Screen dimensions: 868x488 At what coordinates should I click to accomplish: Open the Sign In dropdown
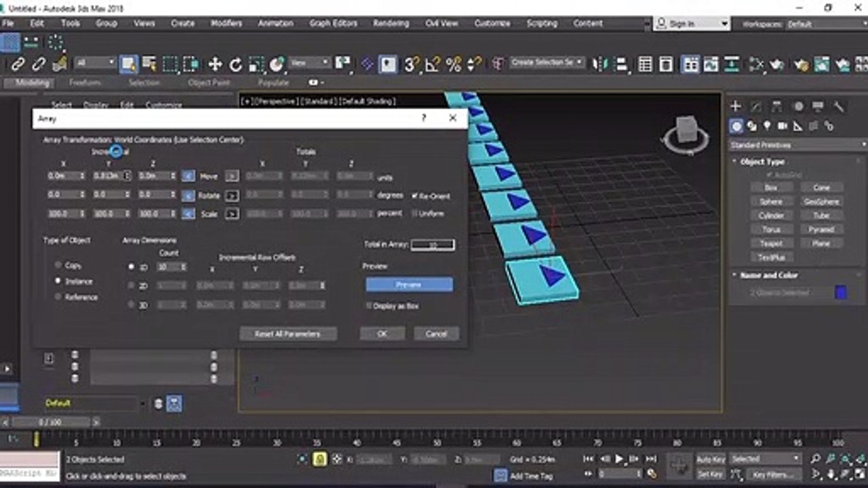(x=691, y=24)
